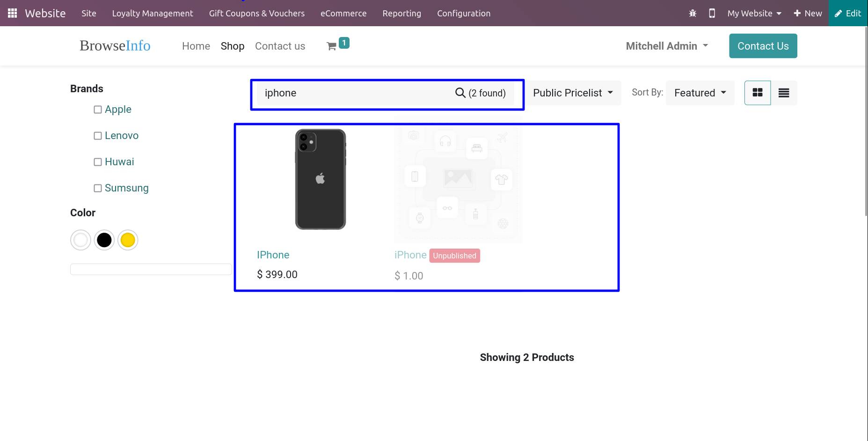Check the Huwai brand checkbox
Viewport: 868px width, 441px height.
click(x=98, y=162)
